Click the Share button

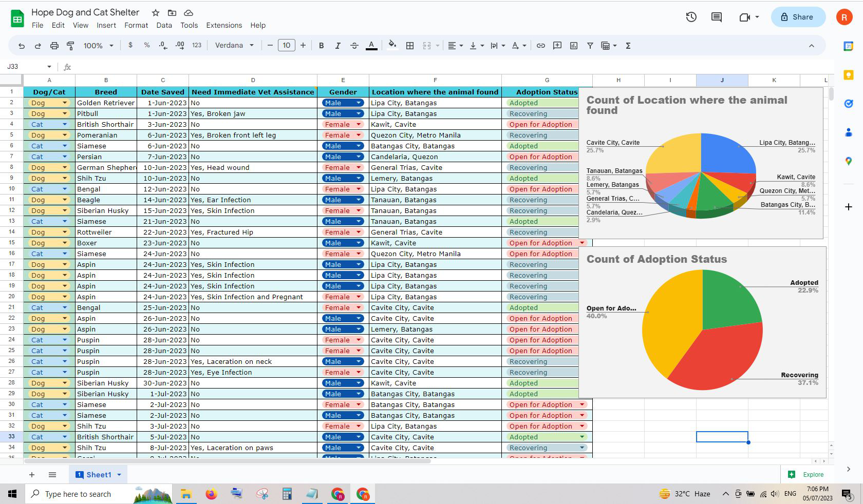(798, 17)
